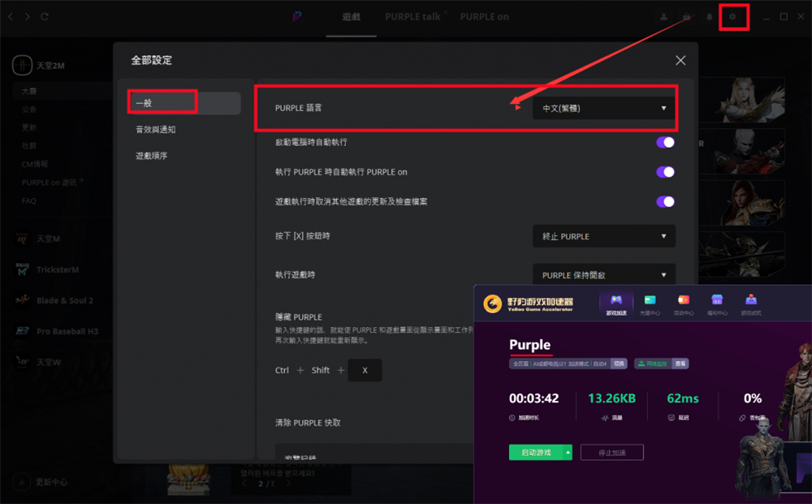Select the TricksterM game icon in sidebar

tap(22, 269)
